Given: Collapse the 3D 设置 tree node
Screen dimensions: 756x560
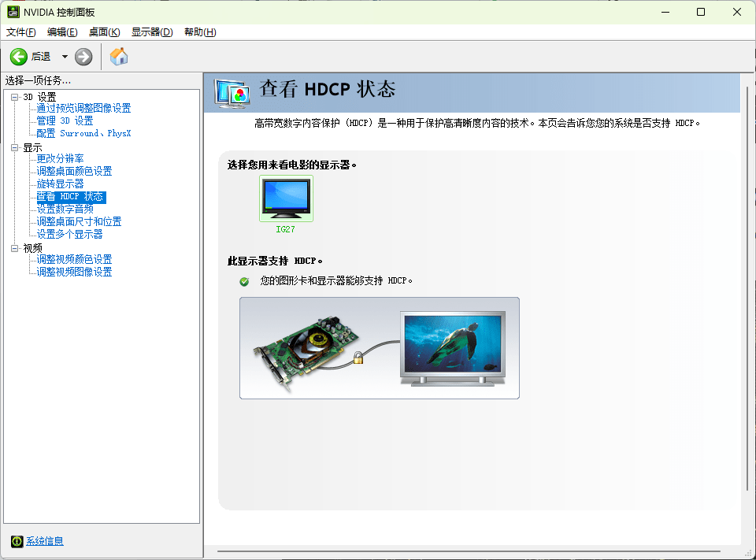Looking at the screenshot, I should click(14, 97).
